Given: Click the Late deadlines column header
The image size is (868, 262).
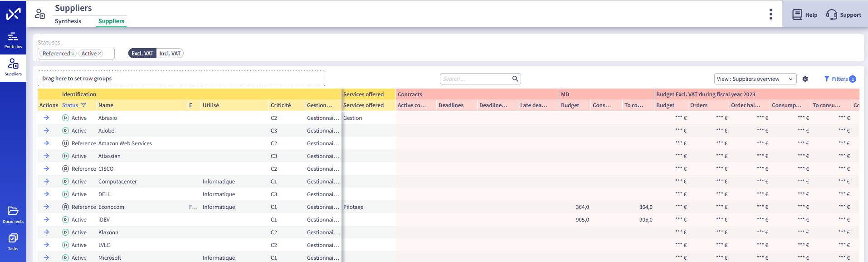Looking at the screenshot, I should [539, 105].
